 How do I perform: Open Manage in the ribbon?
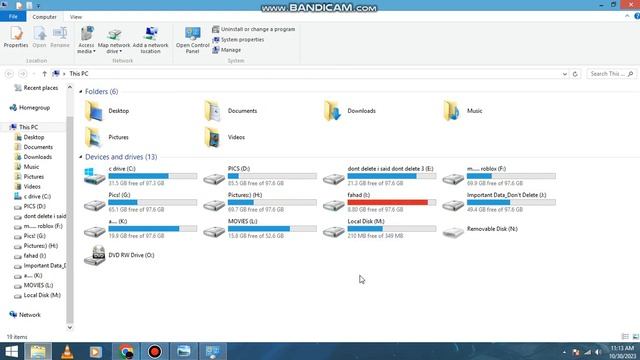coord(227,50)
